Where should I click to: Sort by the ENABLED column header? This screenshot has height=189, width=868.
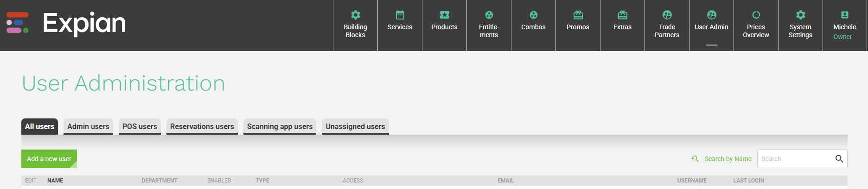pyautogui.click(x=219, y=181)
